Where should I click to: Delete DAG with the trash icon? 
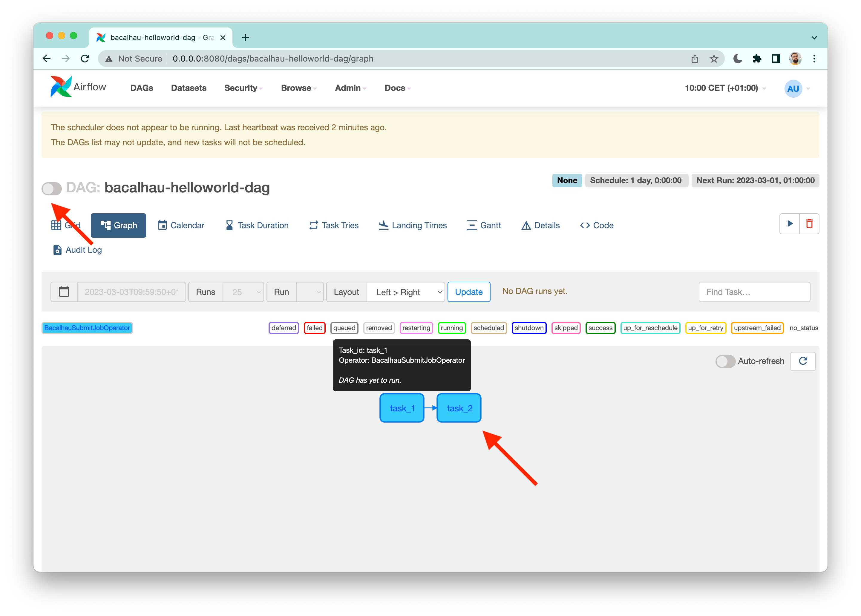point(809,224)
